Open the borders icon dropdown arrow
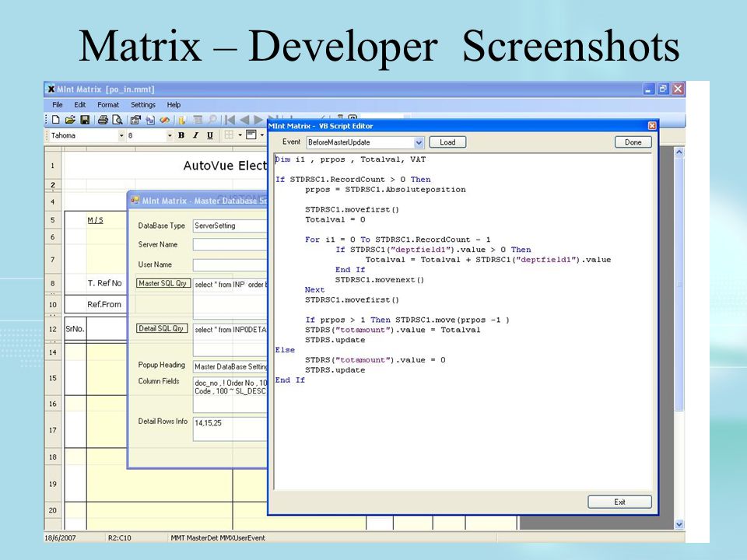 tap(240, 135)
